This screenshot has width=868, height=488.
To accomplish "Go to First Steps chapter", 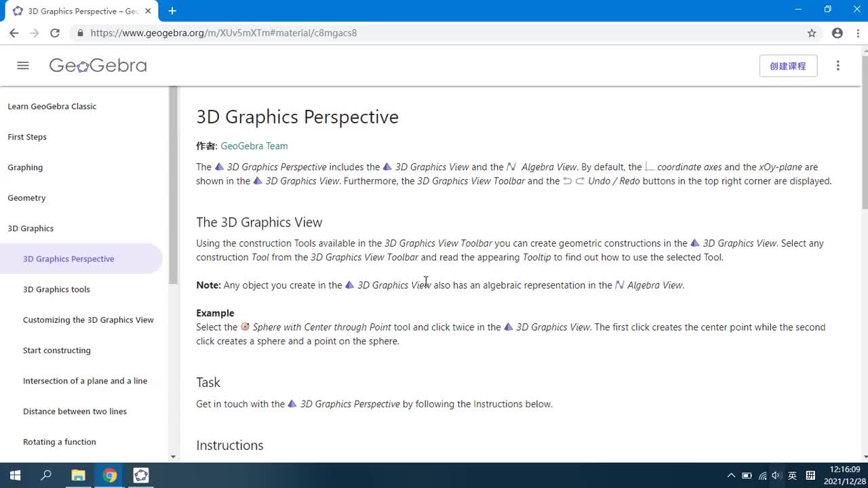I will pos(27,137).
